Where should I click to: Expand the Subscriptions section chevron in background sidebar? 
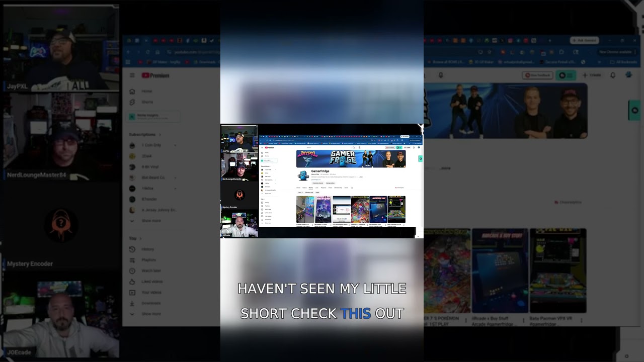pos(160,135)
